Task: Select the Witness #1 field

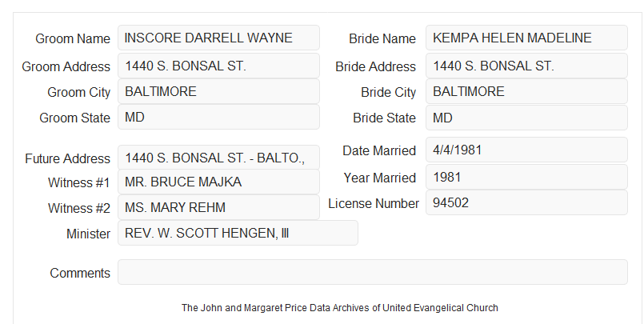Action: pyautogui.click(x=218, y=182)
